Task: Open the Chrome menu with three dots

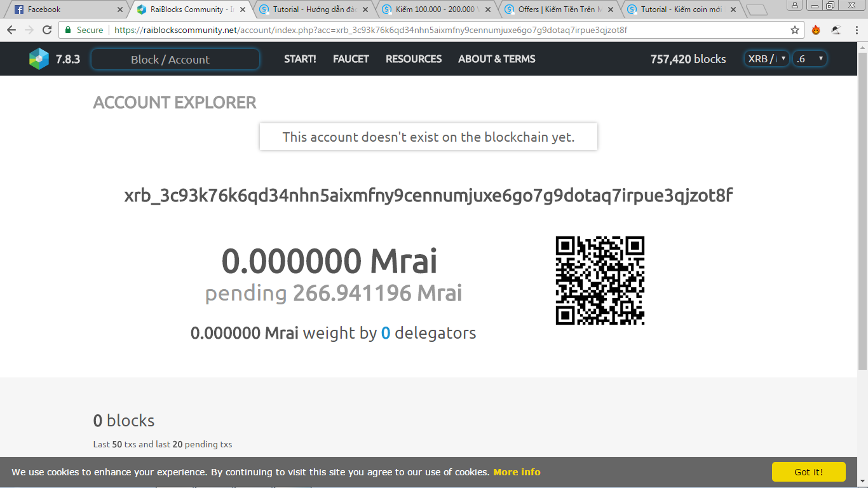Action: (857, 30)
